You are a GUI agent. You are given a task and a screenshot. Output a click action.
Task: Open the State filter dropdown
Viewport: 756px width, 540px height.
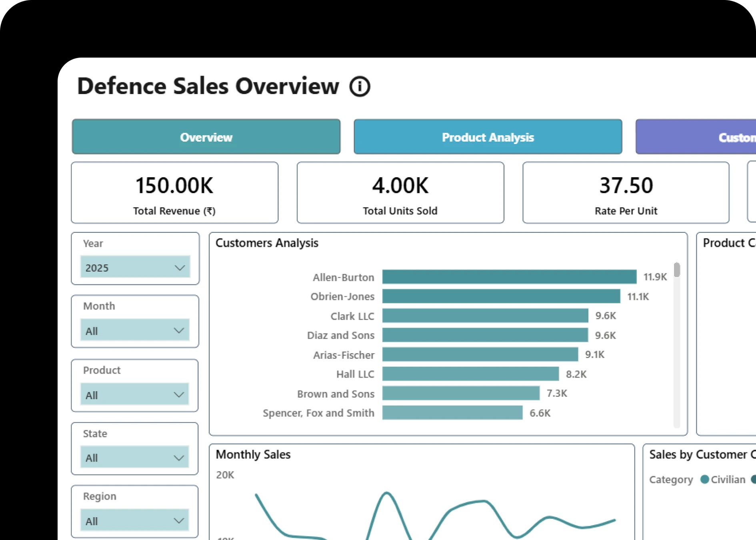(135, 457)
